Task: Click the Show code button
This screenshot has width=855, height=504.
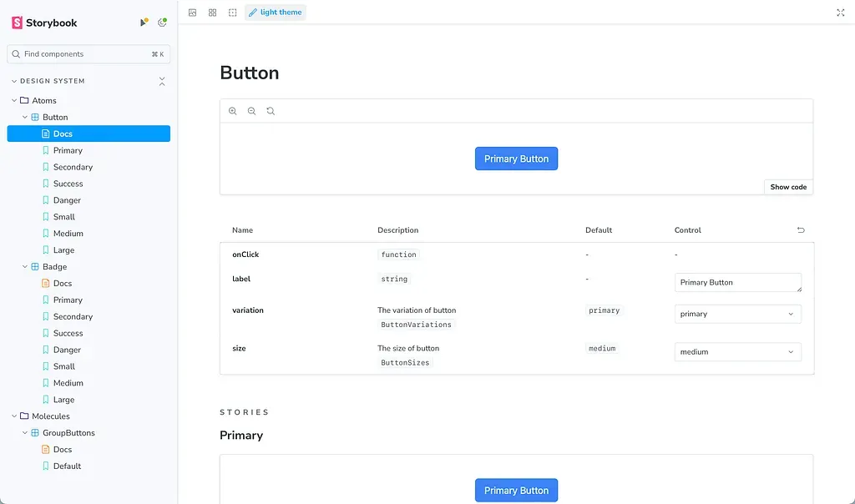Action: [x=787, y=187]
